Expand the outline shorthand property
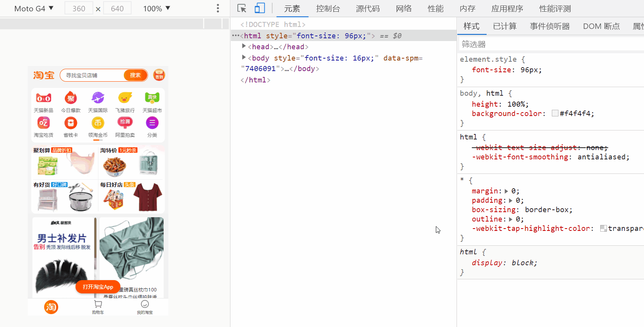 (x=510, y=219)
